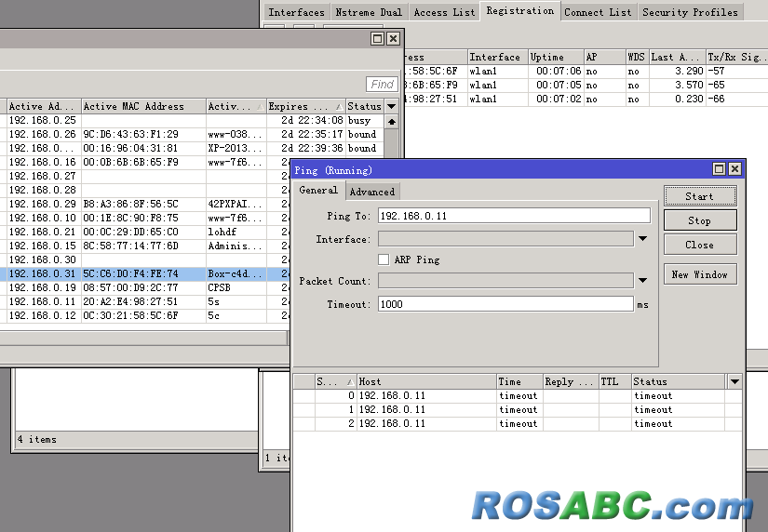Screen dimensions: 768x532
Task: Select lease row 192.168.0.31
Action: 145,273
